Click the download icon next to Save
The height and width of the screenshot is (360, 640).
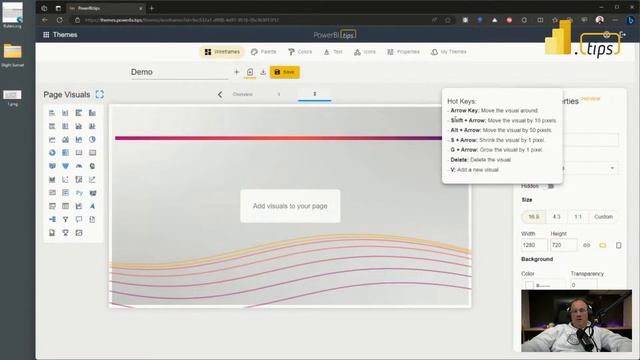pyautogui.click(x=263, y=72)
